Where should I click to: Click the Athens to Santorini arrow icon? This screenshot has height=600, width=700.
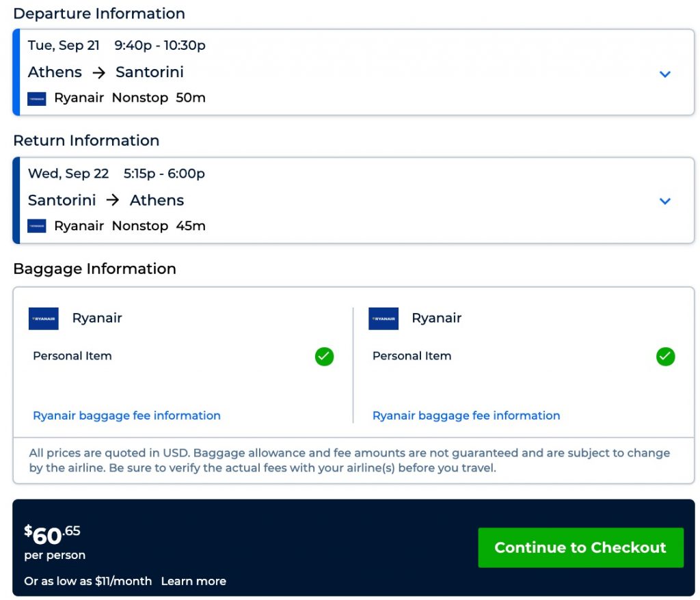click(x=98, y=72)
